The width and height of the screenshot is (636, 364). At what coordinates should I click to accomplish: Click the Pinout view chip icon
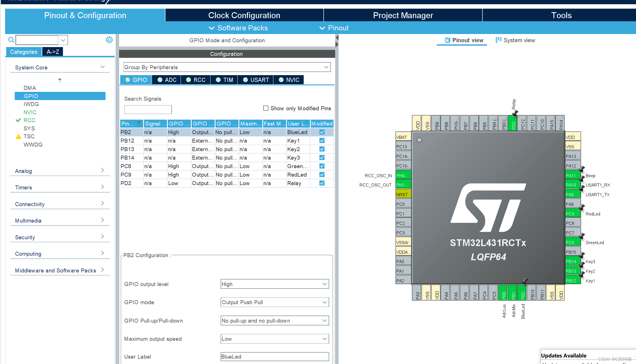(x=447, y=40)
